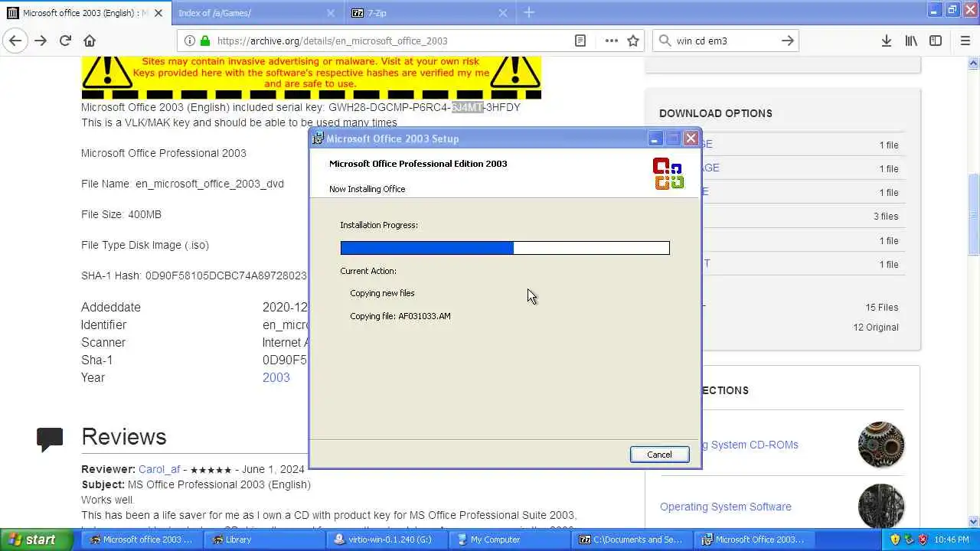Click the search box containing win cd em3

(x=724, y=41)
